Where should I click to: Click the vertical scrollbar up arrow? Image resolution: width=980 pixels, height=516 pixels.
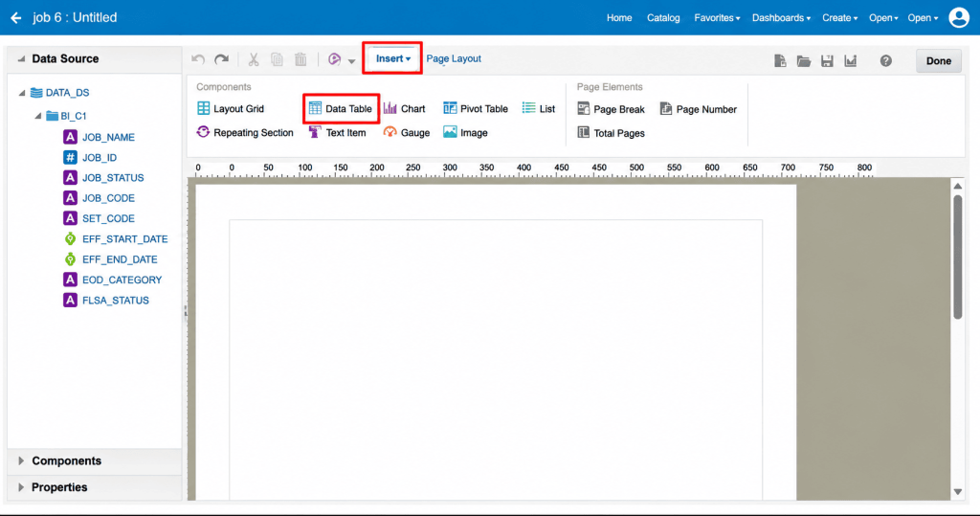coord(957,186)
